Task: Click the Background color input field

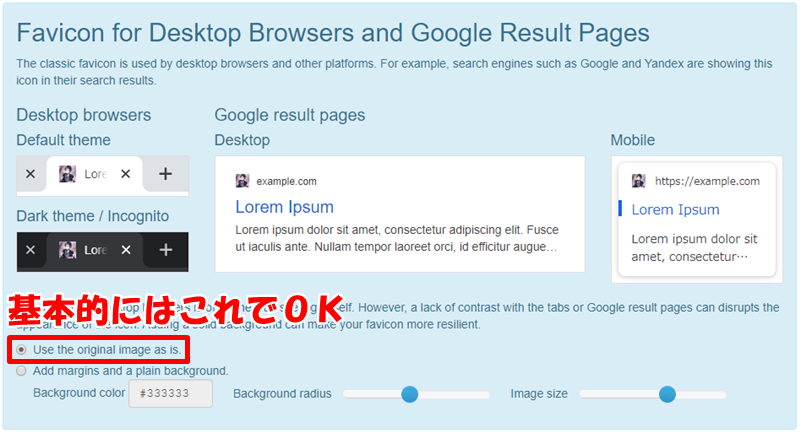Action: [170, 393]
